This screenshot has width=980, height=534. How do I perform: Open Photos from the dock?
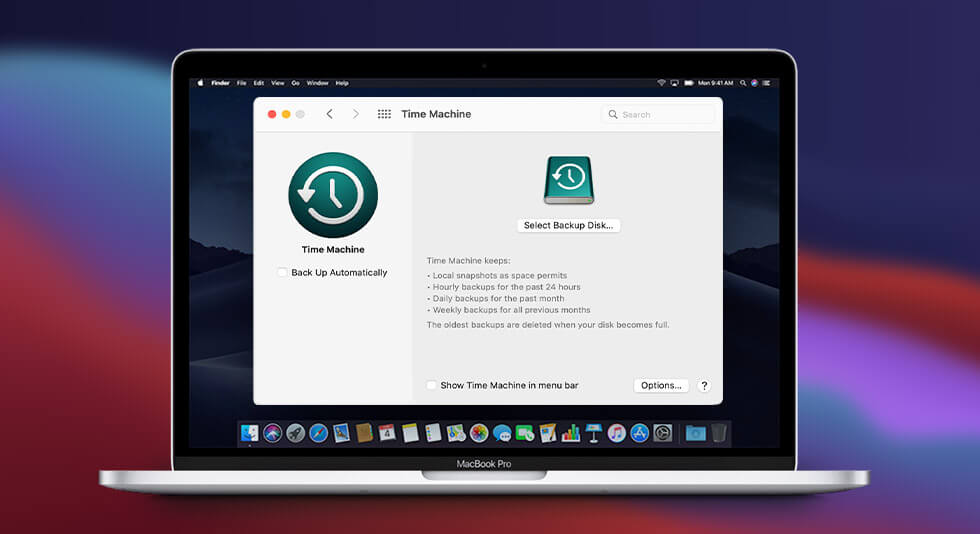pos(479,433)
